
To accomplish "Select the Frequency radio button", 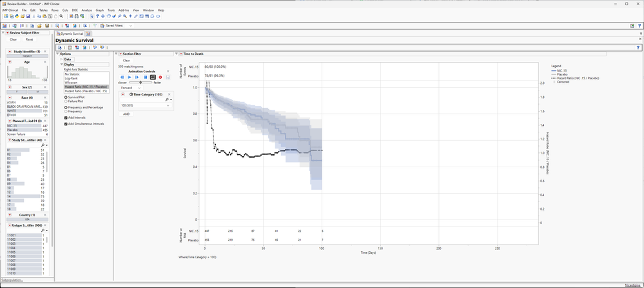I will 66,111.
